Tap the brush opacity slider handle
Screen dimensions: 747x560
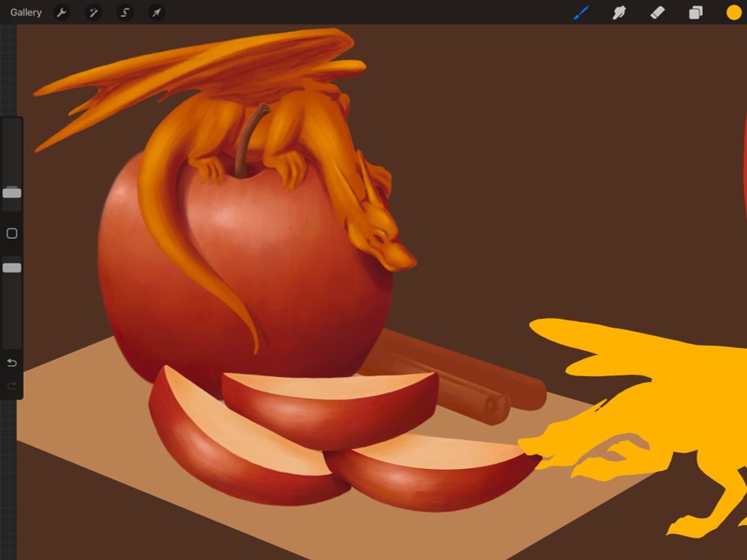coord(10,267)
